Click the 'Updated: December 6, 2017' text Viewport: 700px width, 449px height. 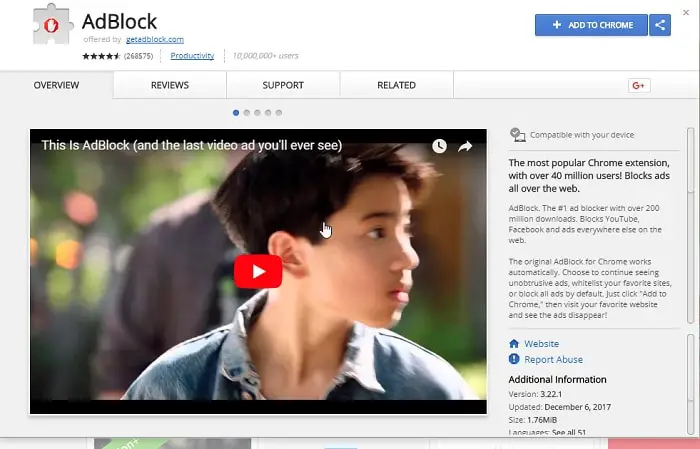click(x=559, y=407)
